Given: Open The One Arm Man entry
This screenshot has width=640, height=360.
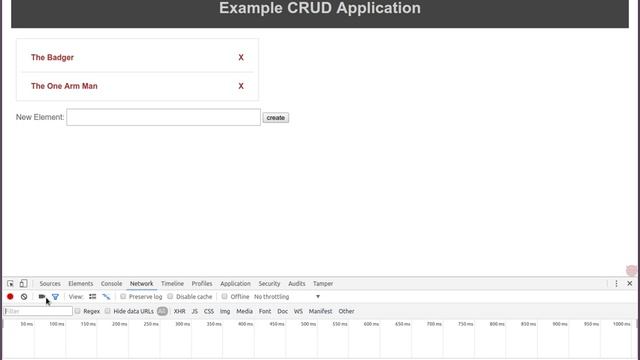Looking at the screenshot, I should point(64,86).
